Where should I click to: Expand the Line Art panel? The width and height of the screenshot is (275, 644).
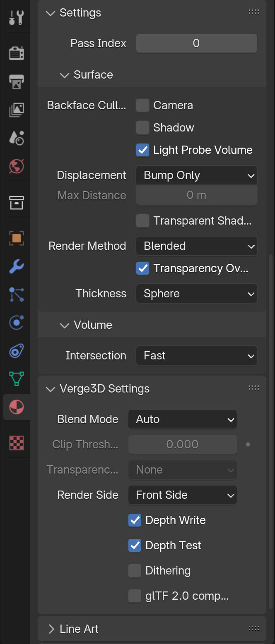click(51, 629)
